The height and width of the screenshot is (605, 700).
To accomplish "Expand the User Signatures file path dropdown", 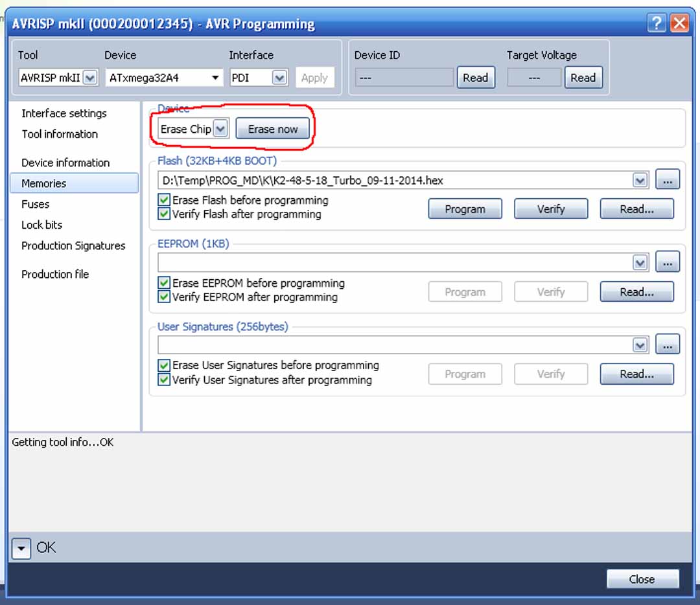I will click(x=640, y=345).
